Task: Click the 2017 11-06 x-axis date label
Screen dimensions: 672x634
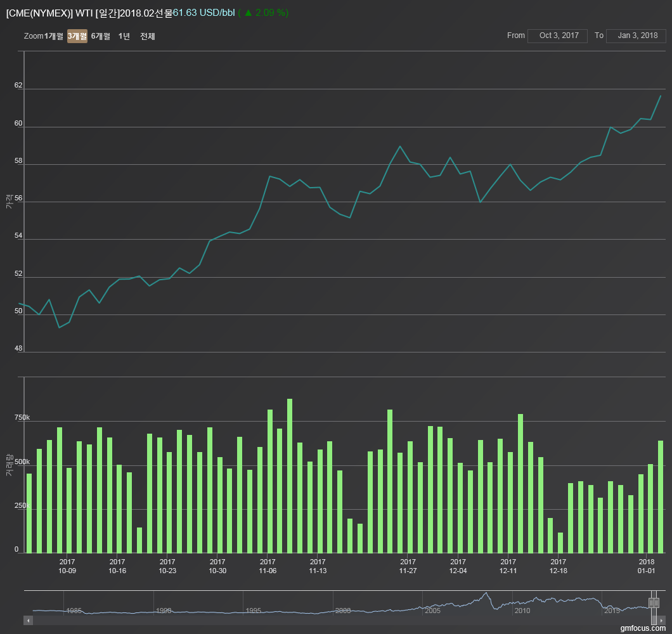Action: [268, 566]
